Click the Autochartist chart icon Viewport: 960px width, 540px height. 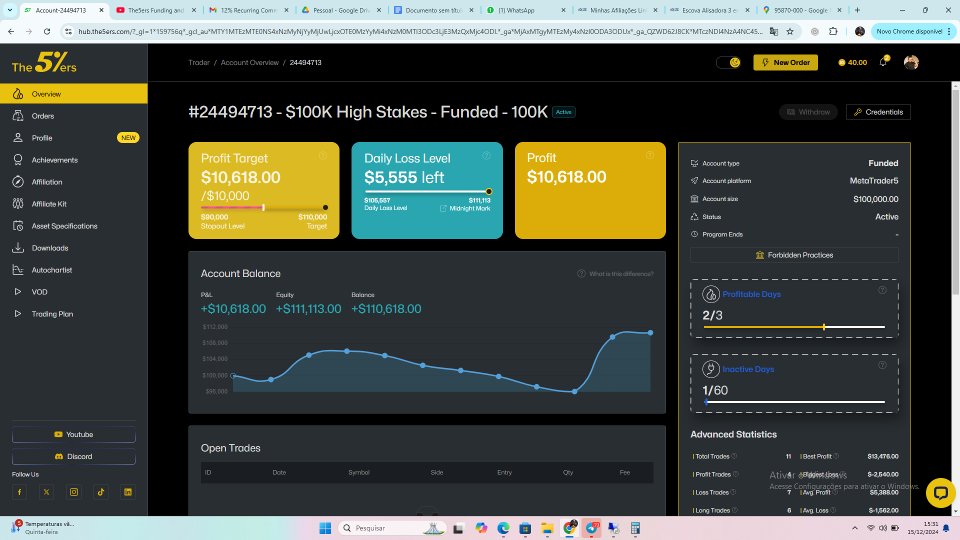(x=18, y=270)
